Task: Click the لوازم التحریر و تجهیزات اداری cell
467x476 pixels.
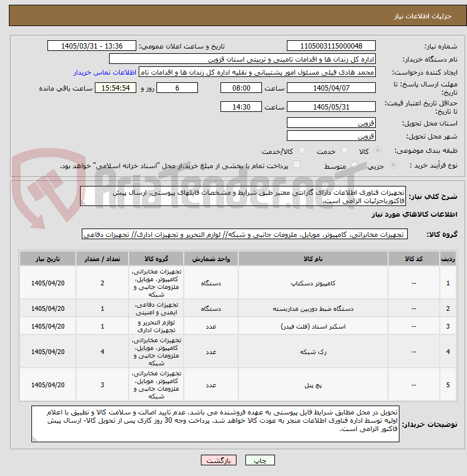Action: click(156, 326)
